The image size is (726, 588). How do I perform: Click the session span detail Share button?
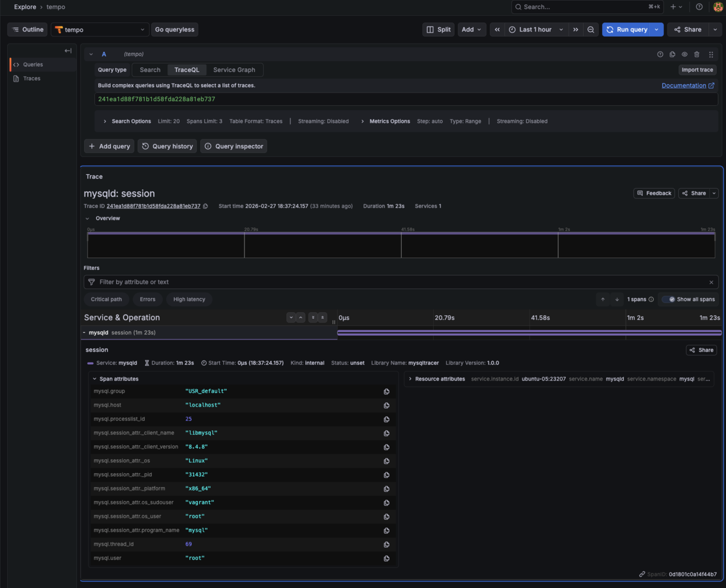point(701,350)
